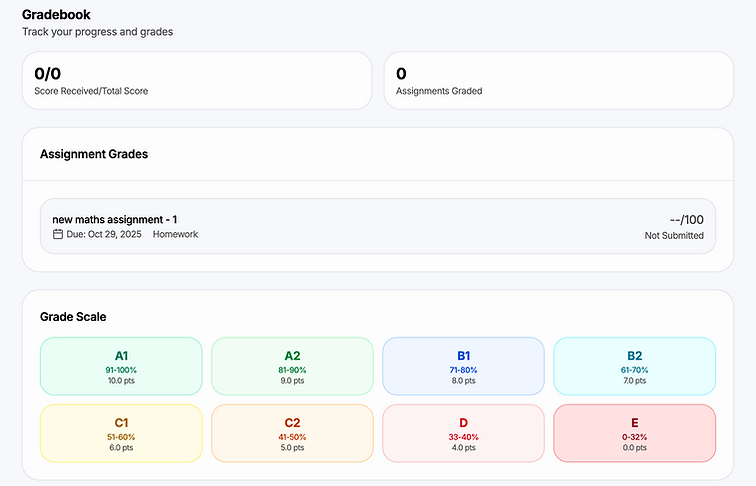Click the C1 grade scale card

coord(121,433)
